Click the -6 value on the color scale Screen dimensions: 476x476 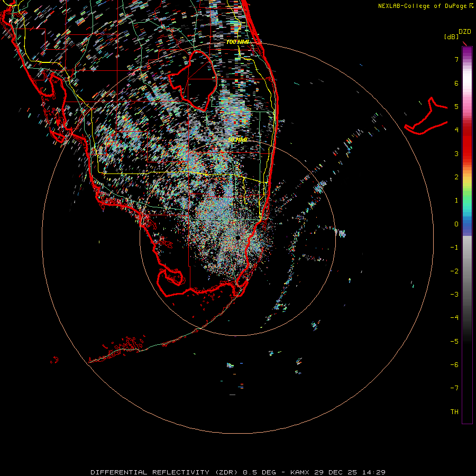(454, 365)
